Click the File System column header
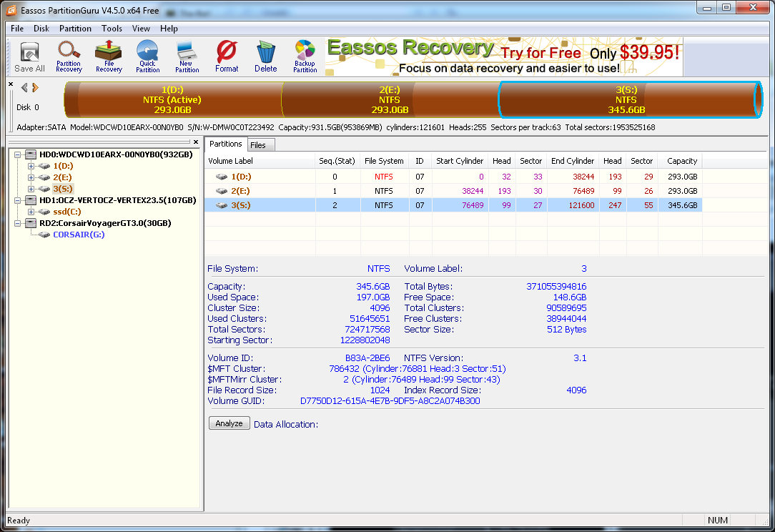The height and width of the screenshot is (532, 775). pos(384,161)
